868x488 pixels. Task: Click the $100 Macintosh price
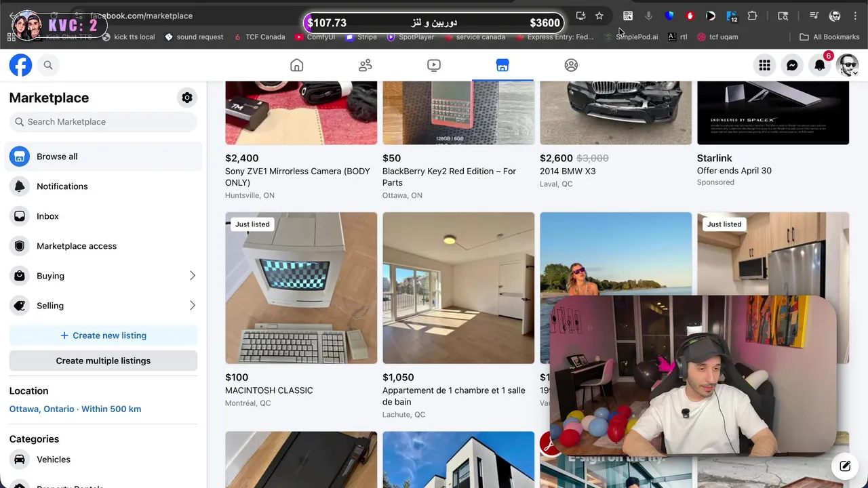click(237, 378)
